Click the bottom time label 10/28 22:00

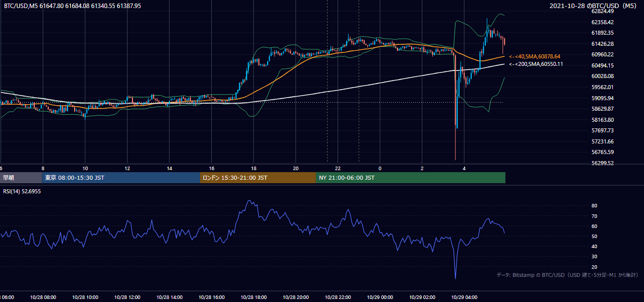[338, 297]
